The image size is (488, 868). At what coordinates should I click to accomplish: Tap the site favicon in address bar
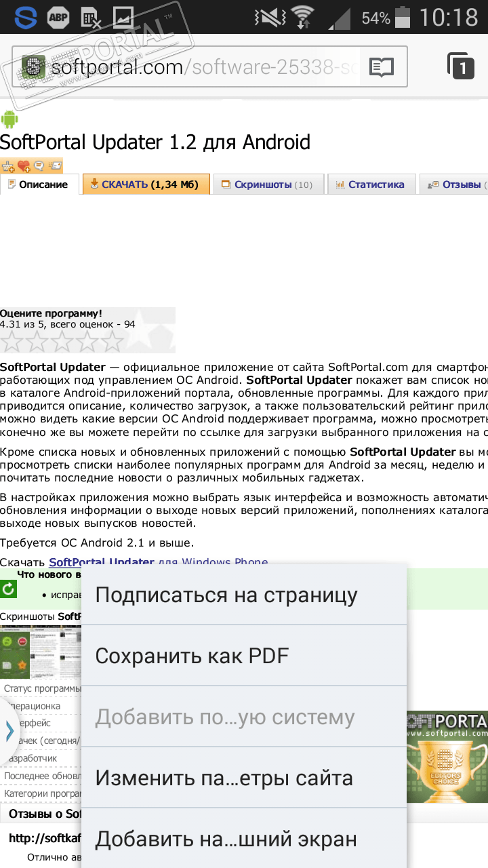tap(34, 67)
